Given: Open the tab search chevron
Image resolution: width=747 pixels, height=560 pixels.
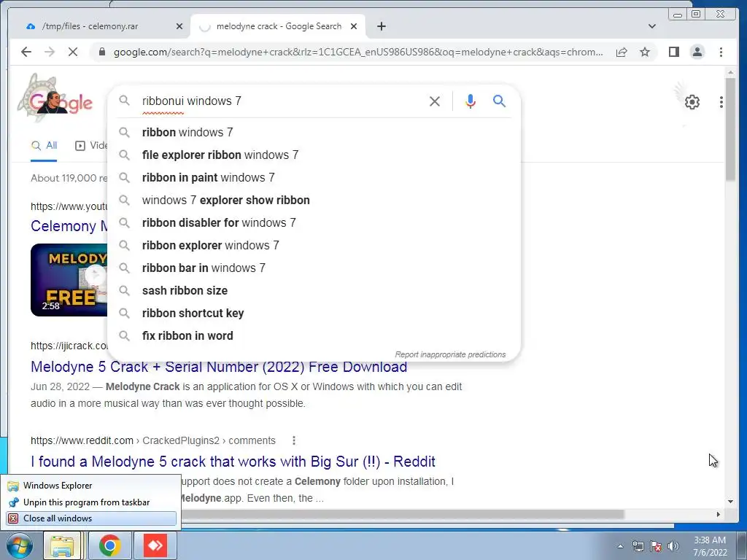Looking at the screenshot, I should [x=651, y=26].
